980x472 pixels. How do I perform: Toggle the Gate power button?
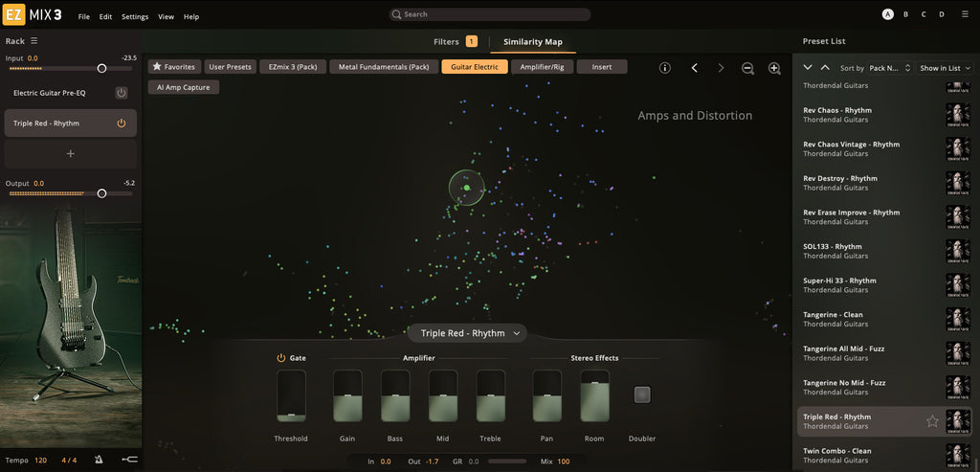[281, 358]
